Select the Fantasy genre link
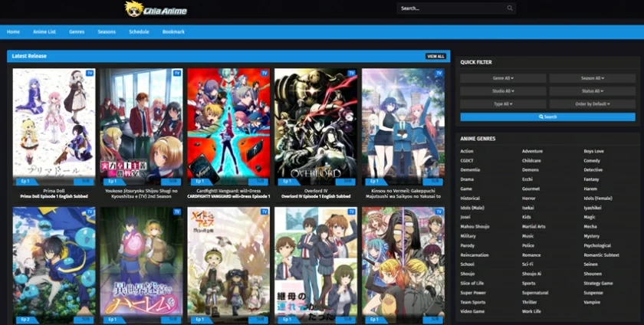 (x=591, y=179)
